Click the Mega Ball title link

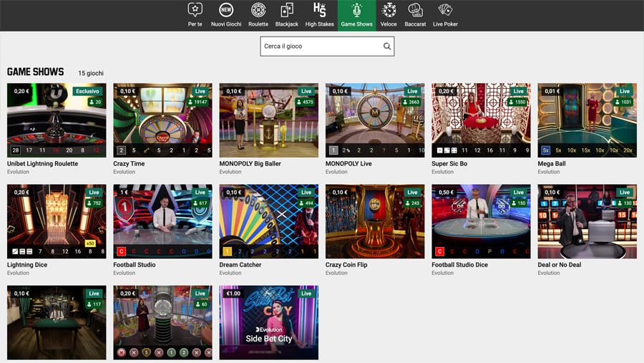click(x=552, y=164)
